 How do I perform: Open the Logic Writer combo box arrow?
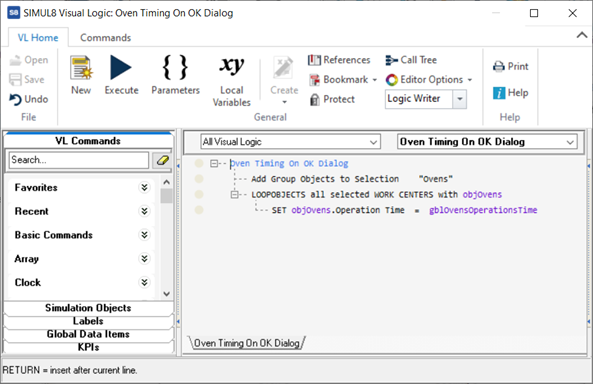[x=459, y=99]
